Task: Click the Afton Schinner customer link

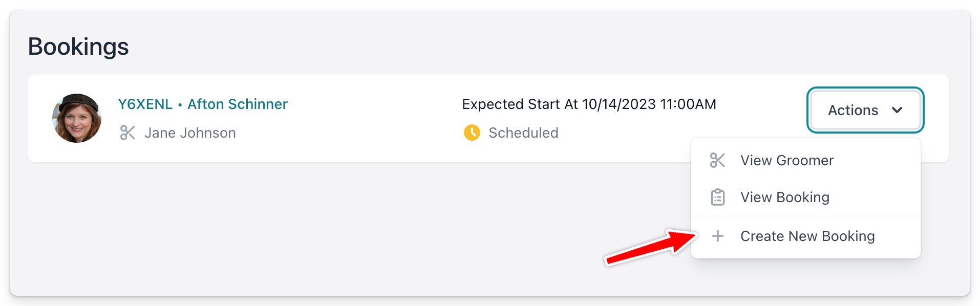Action: pyautogui.click(x=237, y=104)
